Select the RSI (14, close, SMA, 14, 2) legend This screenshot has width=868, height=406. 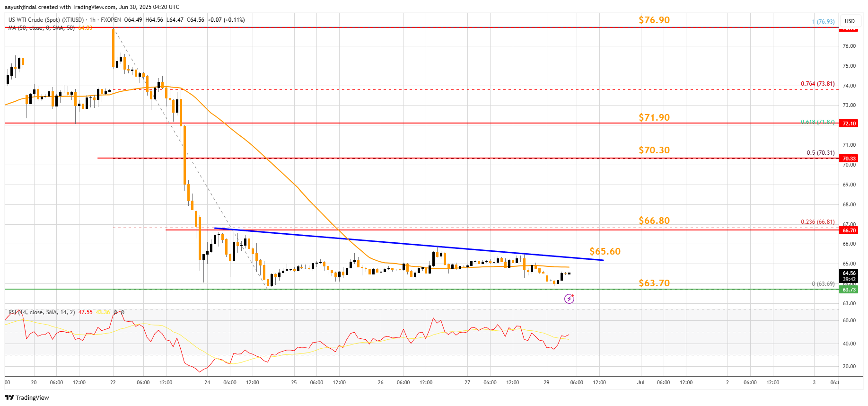click(x=41, y=312)
